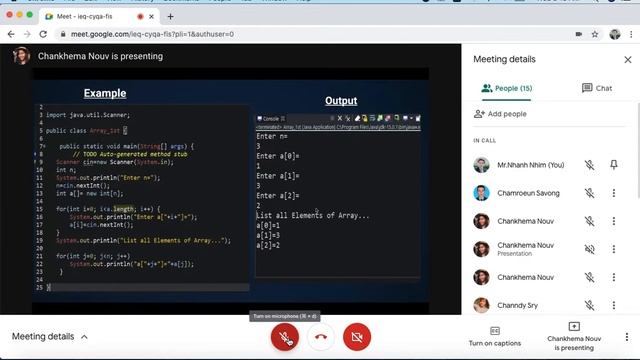Switch to the People (15) tab
The image size is (640, 360).
tap(507, 88)
